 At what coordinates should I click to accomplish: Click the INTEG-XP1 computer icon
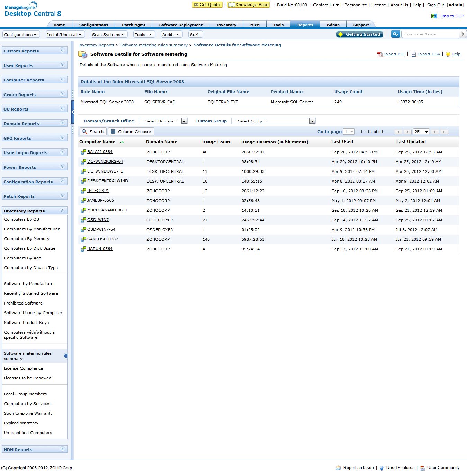tap(83, 191)
